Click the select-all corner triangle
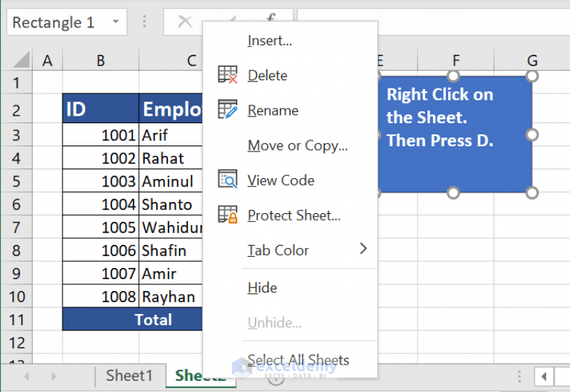Image resolution: width=570 pixels, height=392 pixels. (21, 60)
